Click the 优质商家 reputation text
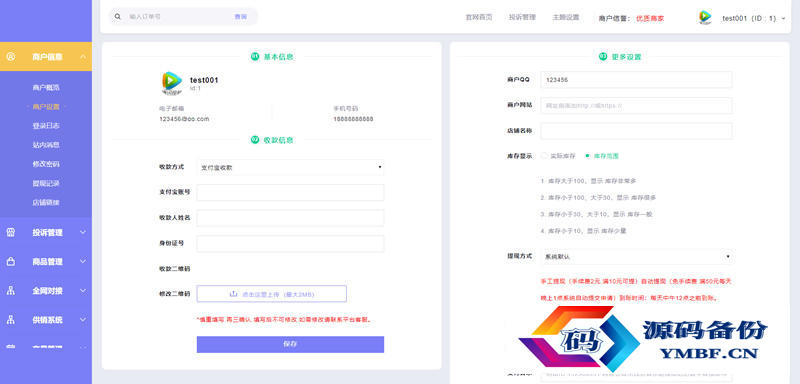The image size is (800, 384). pos(650,18)
